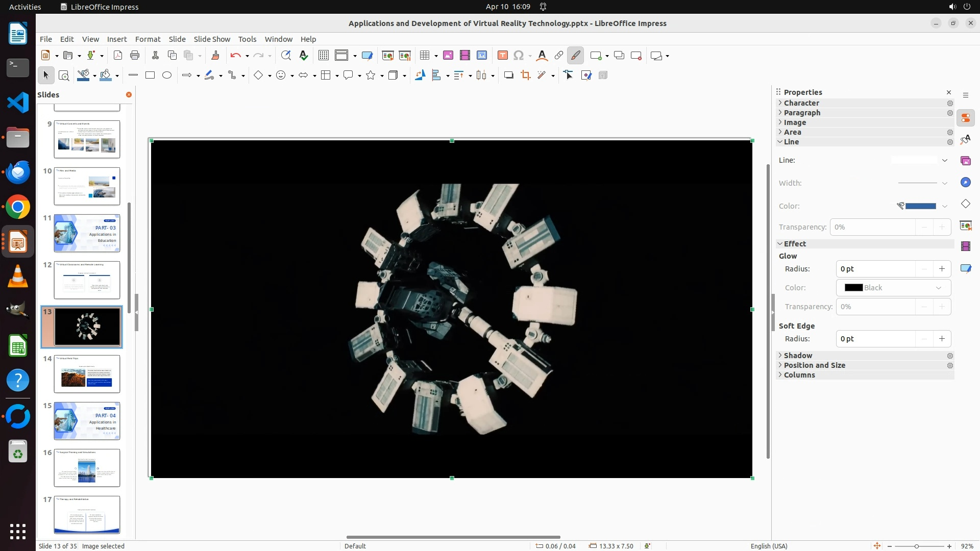
Task: Insert a text box from toolbar
Action: [x=502, y=56]
